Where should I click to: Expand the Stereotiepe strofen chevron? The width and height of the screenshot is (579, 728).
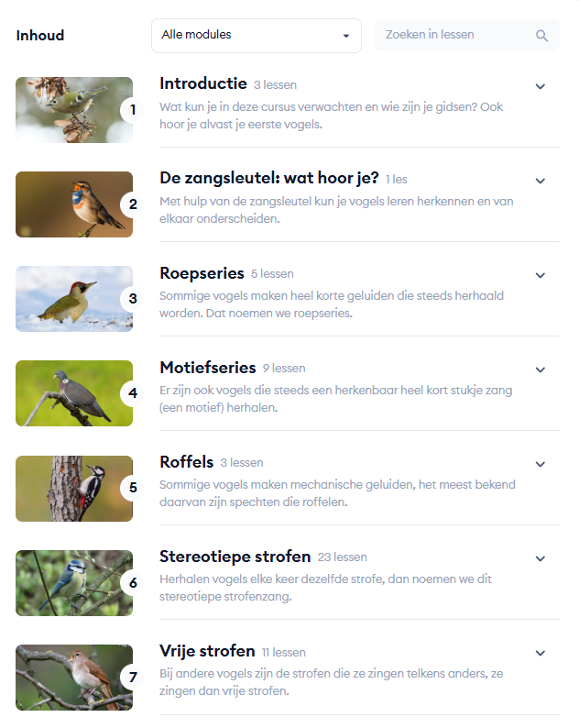tap(541, 558)
